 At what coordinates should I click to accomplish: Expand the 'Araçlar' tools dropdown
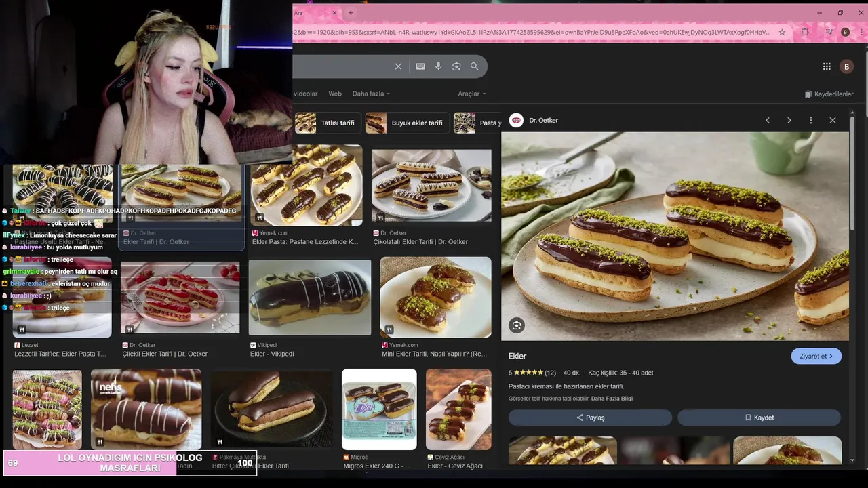tap(471, 94)
